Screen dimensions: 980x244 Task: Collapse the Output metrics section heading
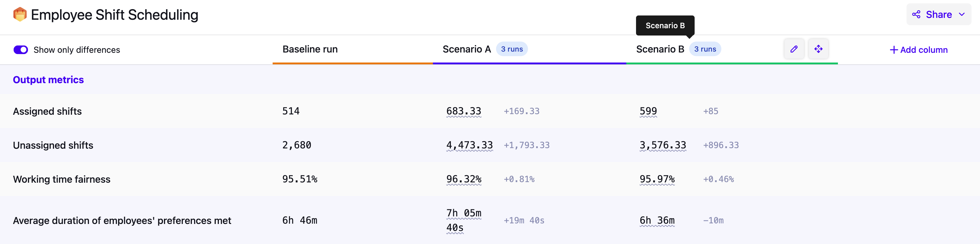pyautogui.click(x=48, y=80)
